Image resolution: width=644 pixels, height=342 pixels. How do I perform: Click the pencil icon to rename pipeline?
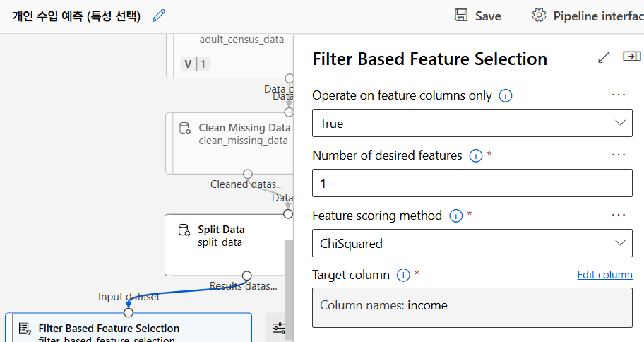[159, 15]
